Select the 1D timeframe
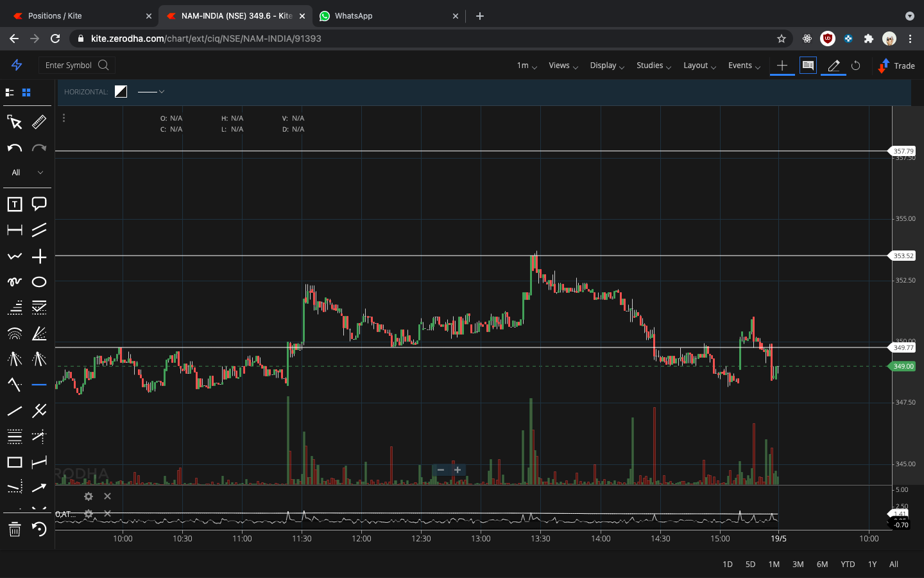924x578 pixels. click(727, 565)
